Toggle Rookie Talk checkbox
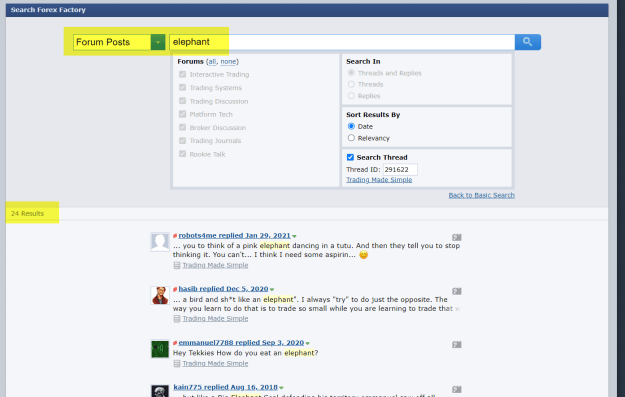 pos(183,154)
